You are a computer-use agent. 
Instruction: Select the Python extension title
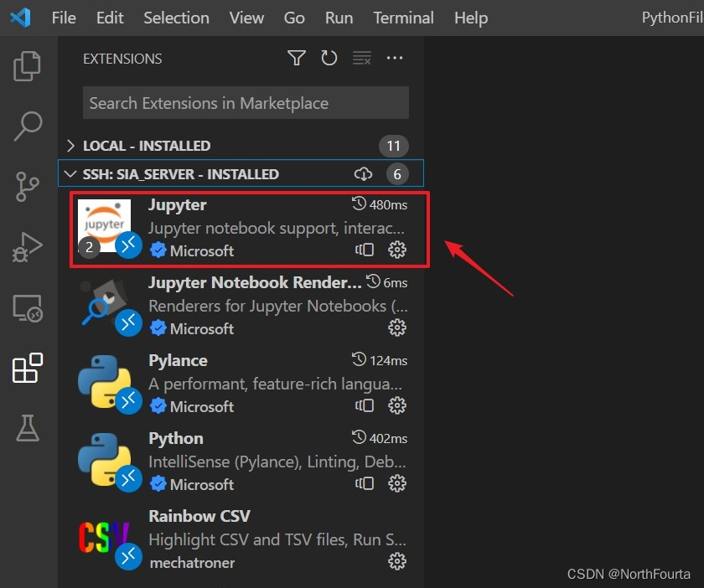(x=175, y=438)
